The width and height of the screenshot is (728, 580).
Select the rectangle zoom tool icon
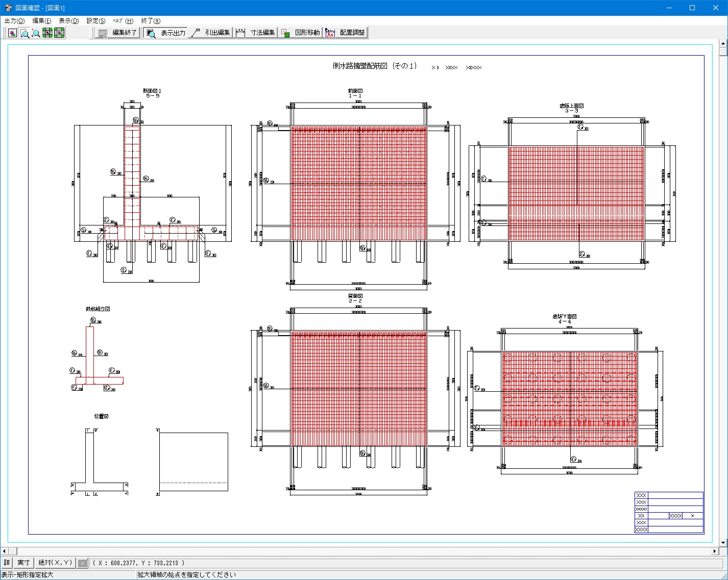coord(24,33)
